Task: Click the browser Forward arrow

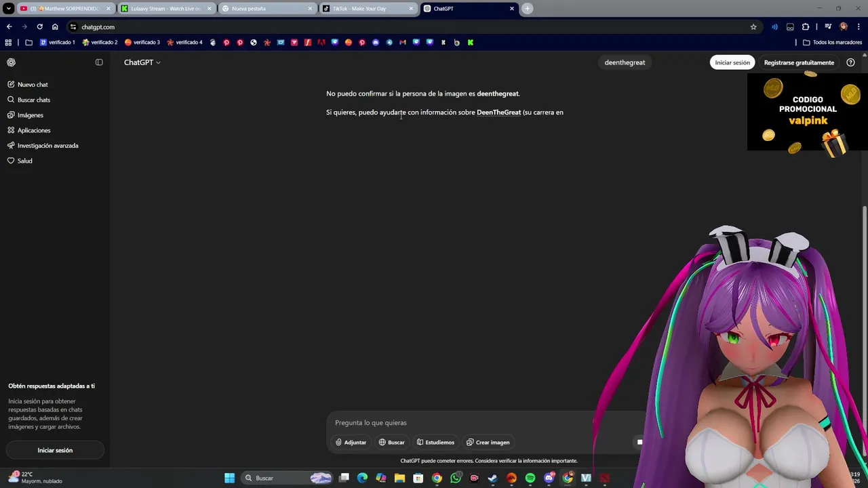Action: [x=24, y=27]
